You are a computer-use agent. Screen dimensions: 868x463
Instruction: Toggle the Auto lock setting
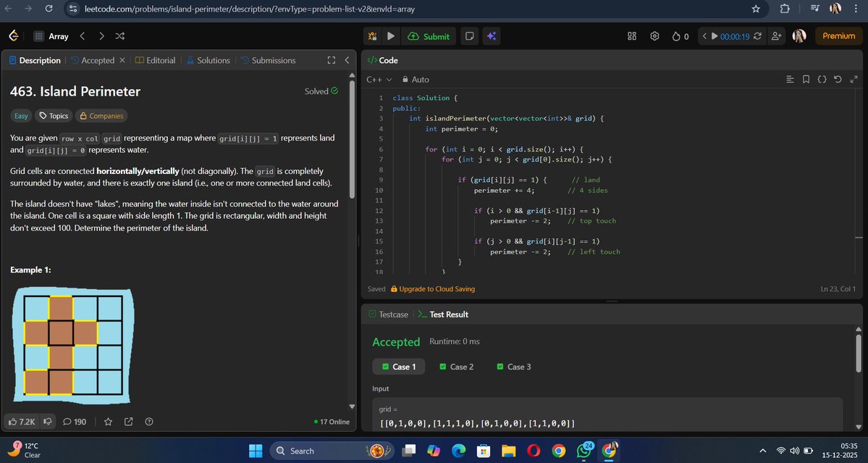416,80
